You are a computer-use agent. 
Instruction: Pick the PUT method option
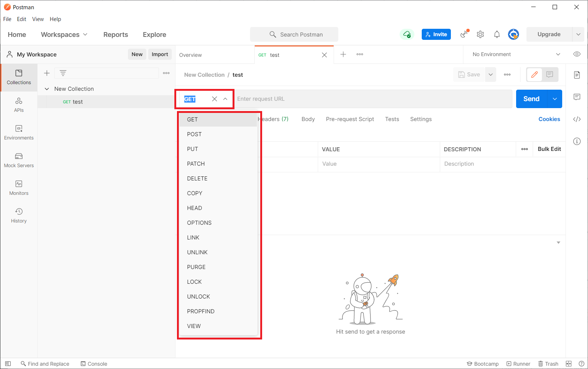tap(218, 149)
